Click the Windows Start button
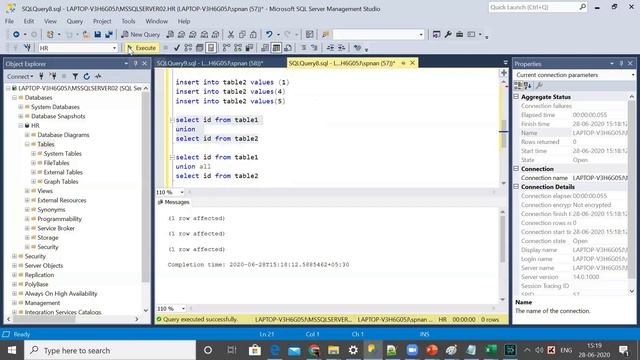Screen dimensions: 640x360 (x=12, y=350)
